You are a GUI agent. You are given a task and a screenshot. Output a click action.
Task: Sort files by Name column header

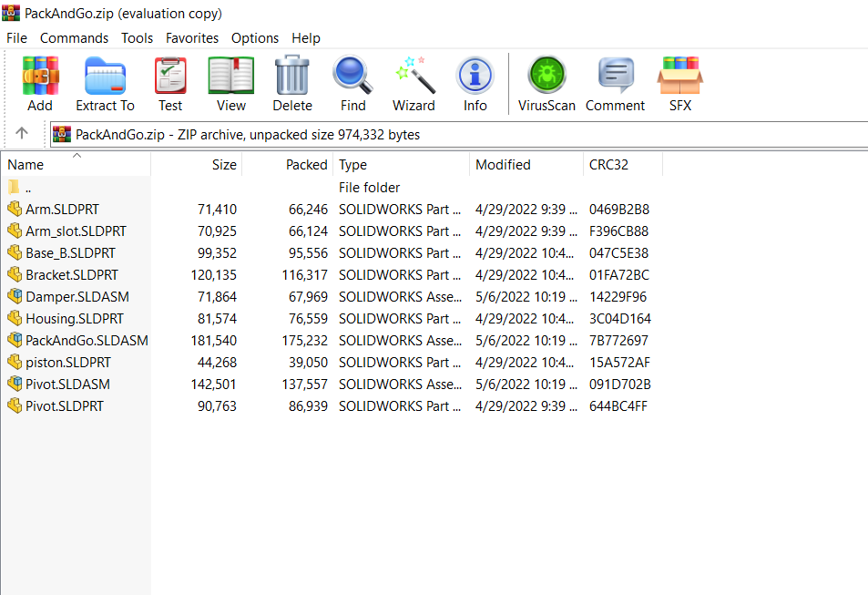click(x=76, y=165)
